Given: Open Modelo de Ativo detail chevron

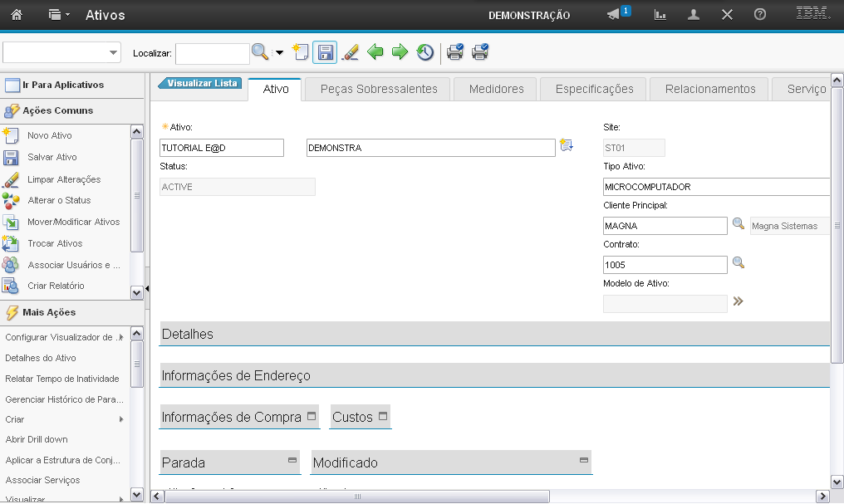Looking at the screenshot, I should pos(738,301).
